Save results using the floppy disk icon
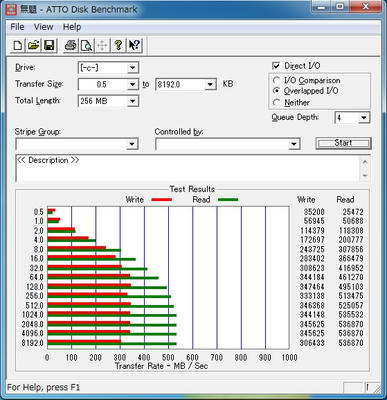Image resolution: width=387 pixels, height=400 pixels. (x=49, y=45)
